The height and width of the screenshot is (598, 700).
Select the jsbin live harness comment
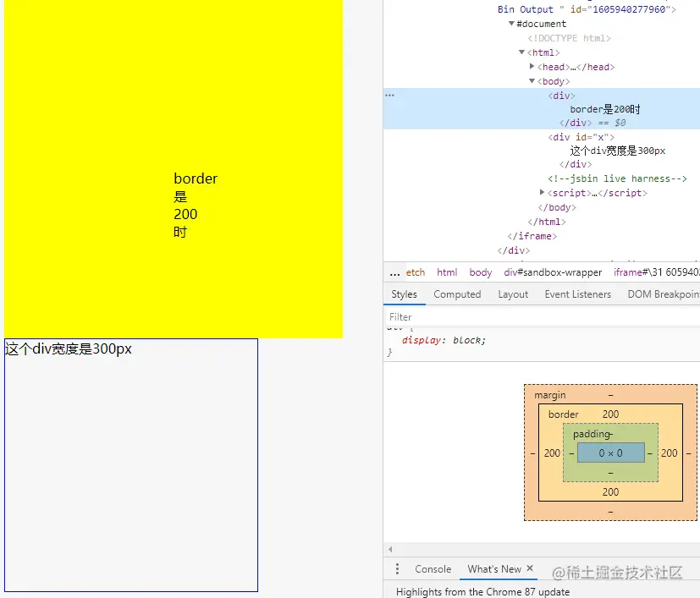pyautogui.click(x=617, y=178)
